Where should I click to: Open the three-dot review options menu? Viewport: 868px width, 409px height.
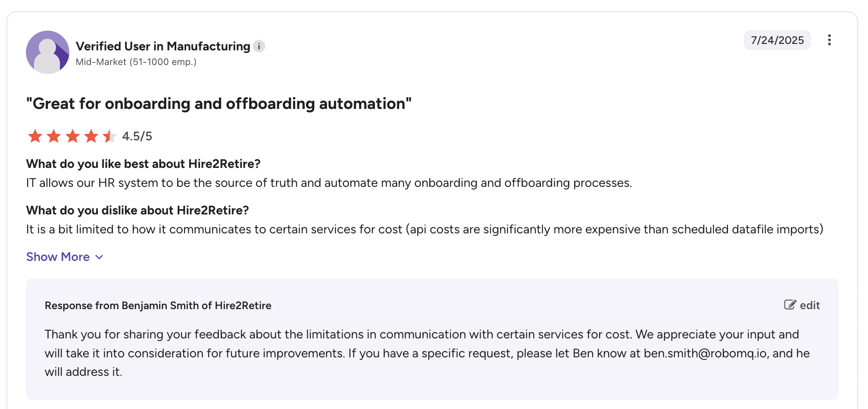(829, 40)
